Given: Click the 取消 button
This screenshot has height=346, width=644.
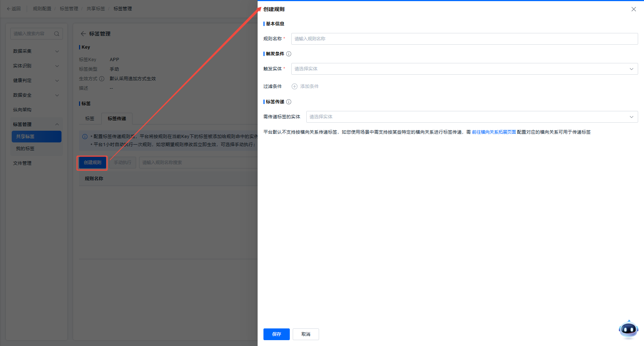Looking at the screenshot, I should coord(306,334).
